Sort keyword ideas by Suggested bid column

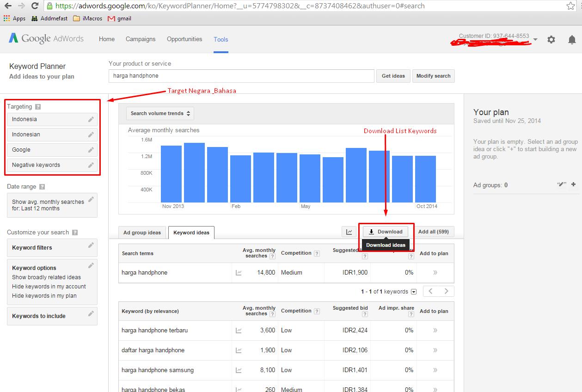pos(350,308)
